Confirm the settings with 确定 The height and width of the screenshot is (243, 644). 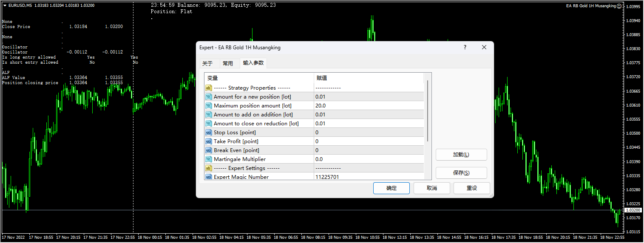pos(391,188)
